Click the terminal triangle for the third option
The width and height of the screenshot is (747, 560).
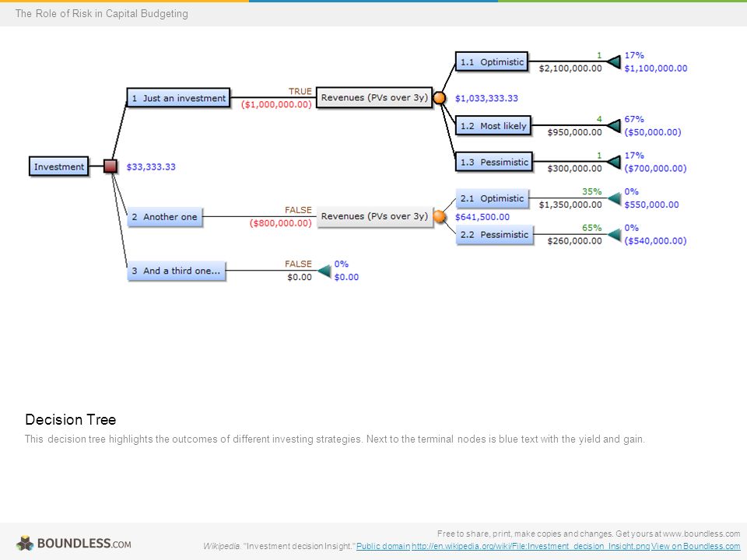[x=324, y=271]
